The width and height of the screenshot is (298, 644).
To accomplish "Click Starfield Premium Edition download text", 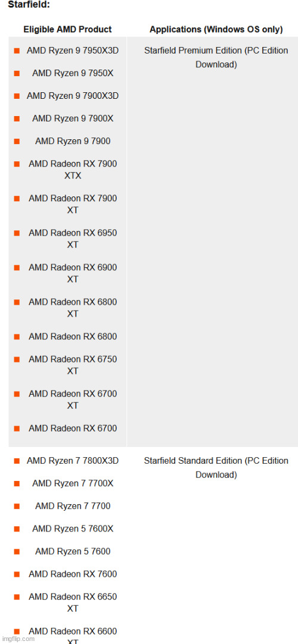I will (216, 58).
